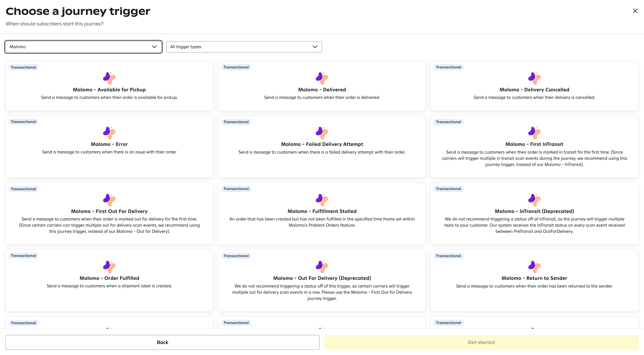Choose Malomo - First Out For Delivery trigger
Image resolution: width=644 pixels, height=355 pixels.
pos(109,211)
